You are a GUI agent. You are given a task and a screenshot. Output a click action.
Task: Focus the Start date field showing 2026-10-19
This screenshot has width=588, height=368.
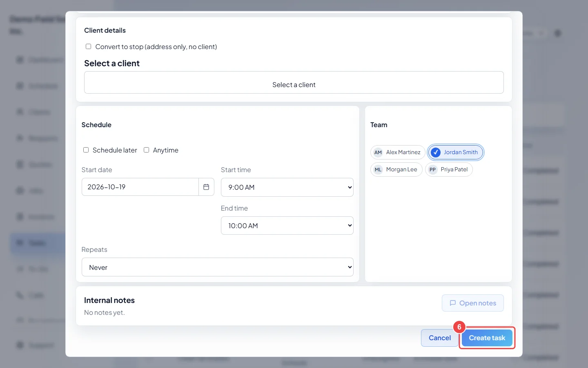click(x=140, y=187)
